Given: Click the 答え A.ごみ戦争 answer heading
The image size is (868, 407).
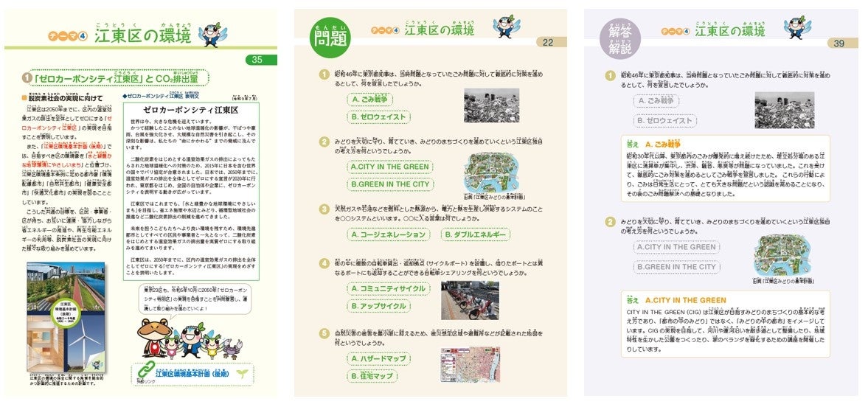Looking at the screenshot, I should tap(653, 145).
